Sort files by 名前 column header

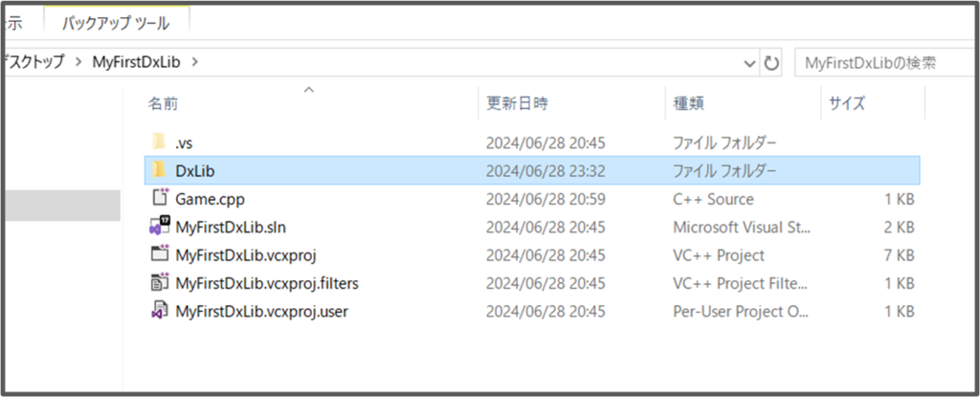coord(164,103)
